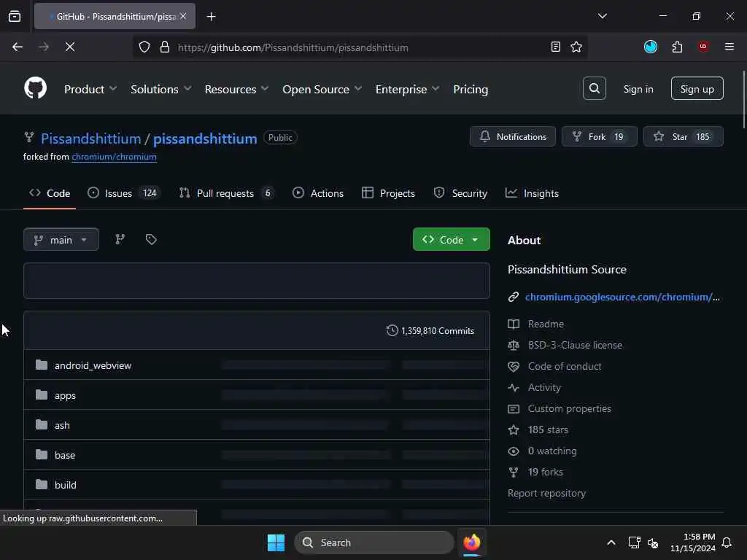Open the chromium.googlesource.com link
Image resolution: width=747 pixels, height=560 pixels.
click(622, 297)
